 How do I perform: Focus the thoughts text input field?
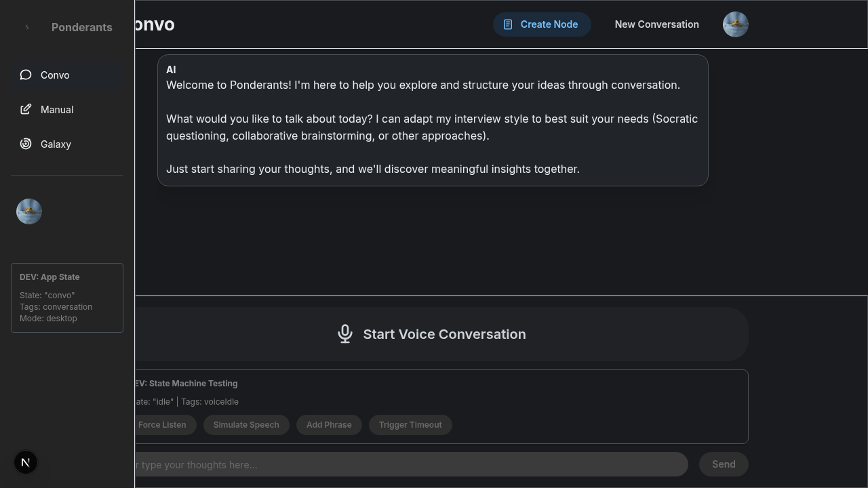(407, 464)
